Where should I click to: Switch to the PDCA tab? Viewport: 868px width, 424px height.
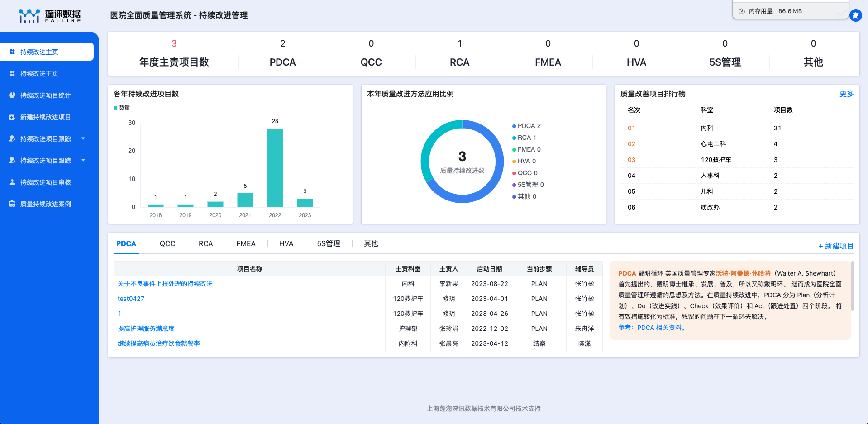[126, 243]
